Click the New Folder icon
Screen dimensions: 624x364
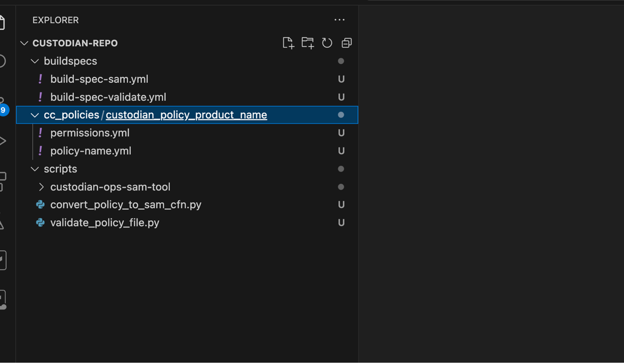(308, 43)
